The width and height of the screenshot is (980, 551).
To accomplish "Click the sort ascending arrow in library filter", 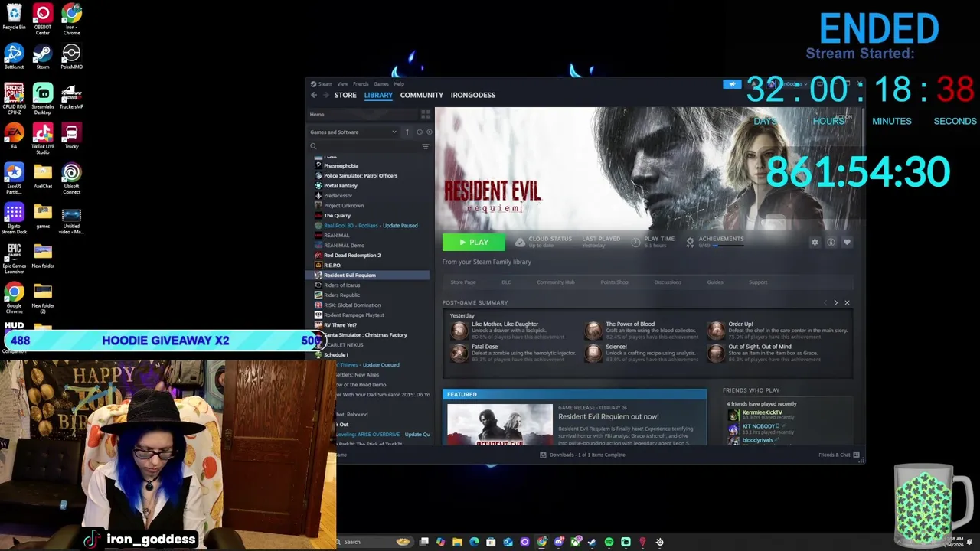I will (x=407, y=132).
